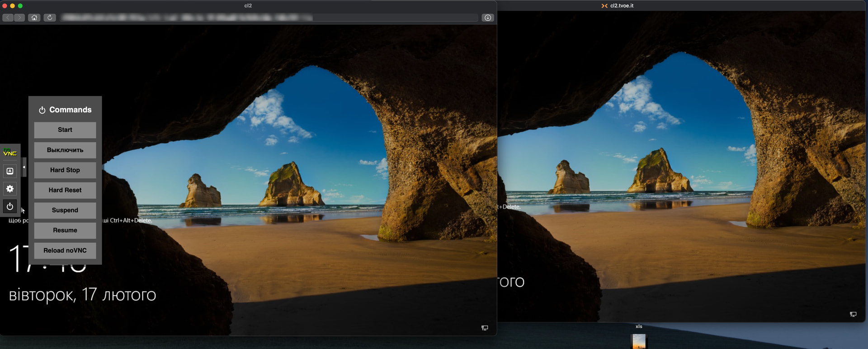Reload noVNC from the Commands panel
This screenshot has width=868, height=349.
click(x=65, y=250)
